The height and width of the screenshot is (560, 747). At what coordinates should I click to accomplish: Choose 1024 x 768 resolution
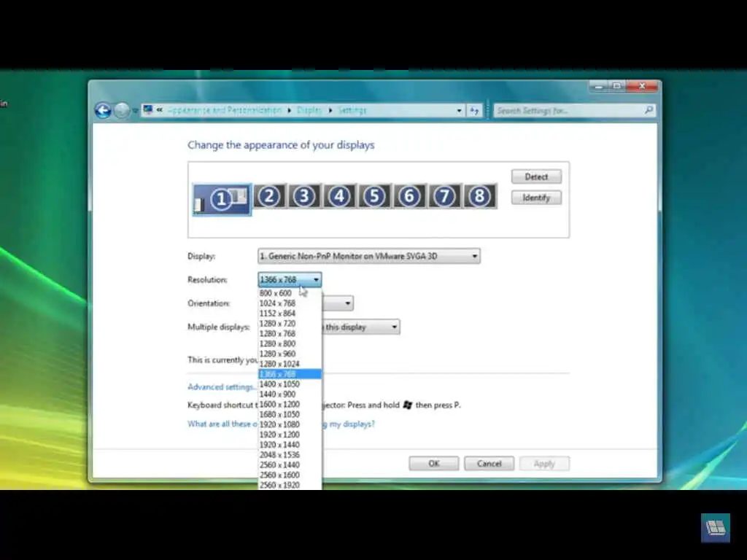coord(290,303)
